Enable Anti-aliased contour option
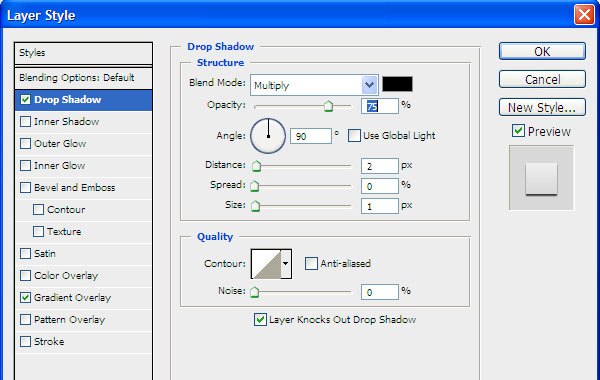Screen dimensions: 600x380 [x=311, y=263]
